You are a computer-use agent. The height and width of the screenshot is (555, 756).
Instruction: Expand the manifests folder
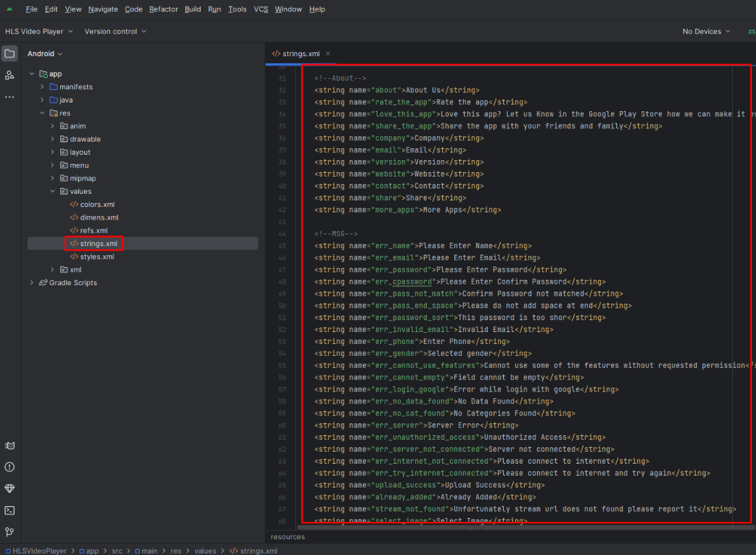click(x=42, y=87)
